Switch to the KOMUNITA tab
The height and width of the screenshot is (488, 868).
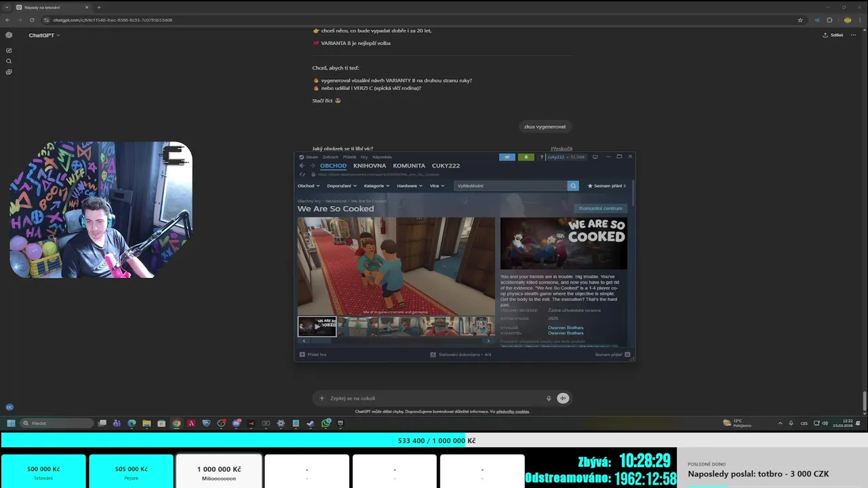pos(409,165)
